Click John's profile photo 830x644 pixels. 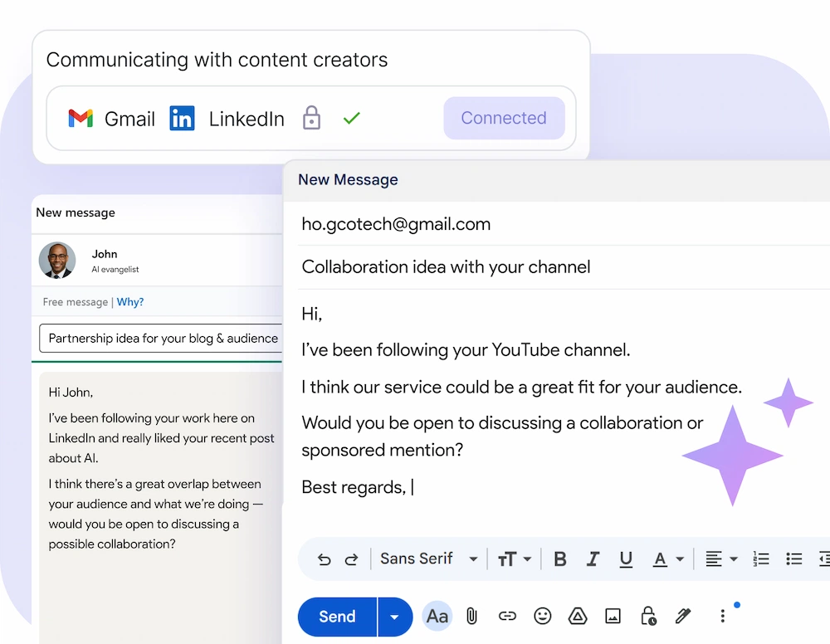57,261
